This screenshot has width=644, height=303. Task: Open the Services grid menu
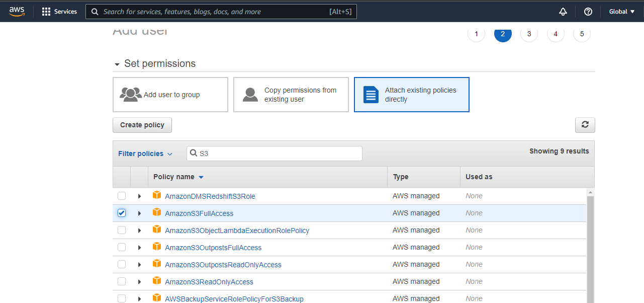pos(59,12)
